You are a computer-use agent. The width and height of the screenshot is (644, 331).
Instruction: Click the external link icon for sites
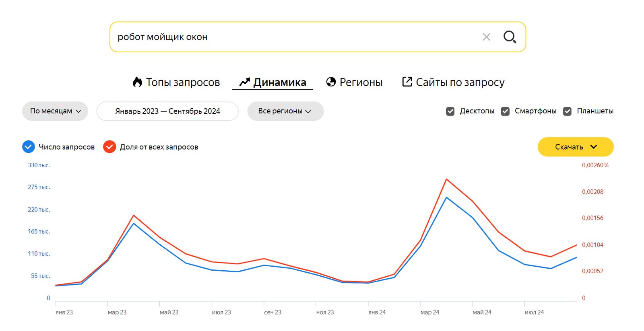407,82
